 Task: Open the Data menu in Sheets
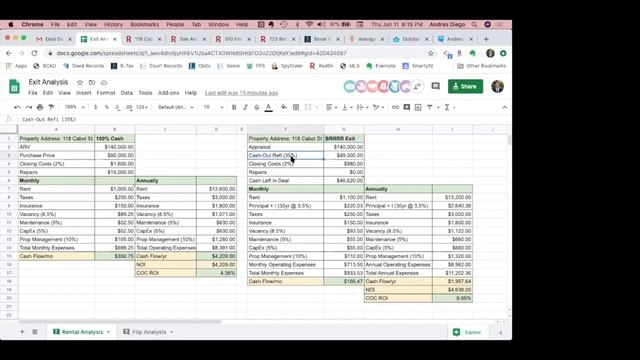pyautogui.click(x=127, y=93)
